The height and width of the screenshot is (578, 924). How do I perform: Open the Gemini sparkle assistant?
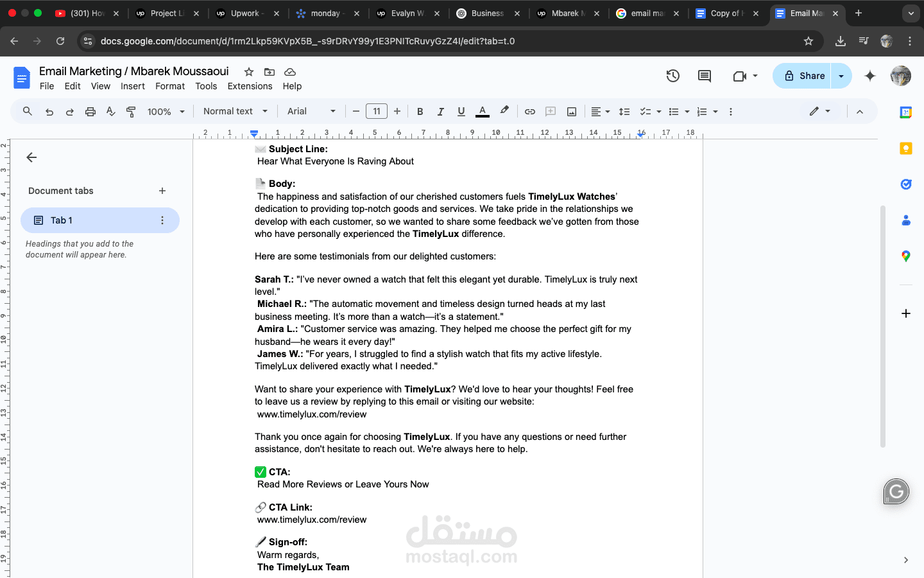click(870, 76)
